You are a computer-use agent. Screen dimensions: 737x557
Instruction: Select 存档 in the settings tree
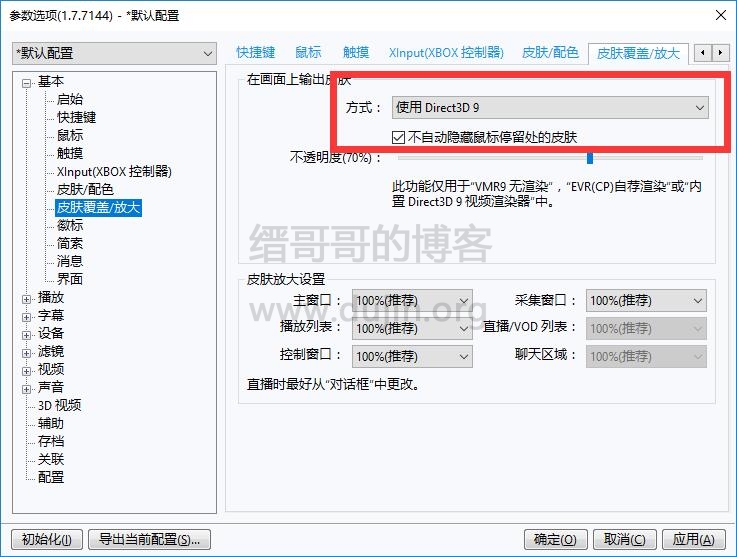click(x=51, y=441)
